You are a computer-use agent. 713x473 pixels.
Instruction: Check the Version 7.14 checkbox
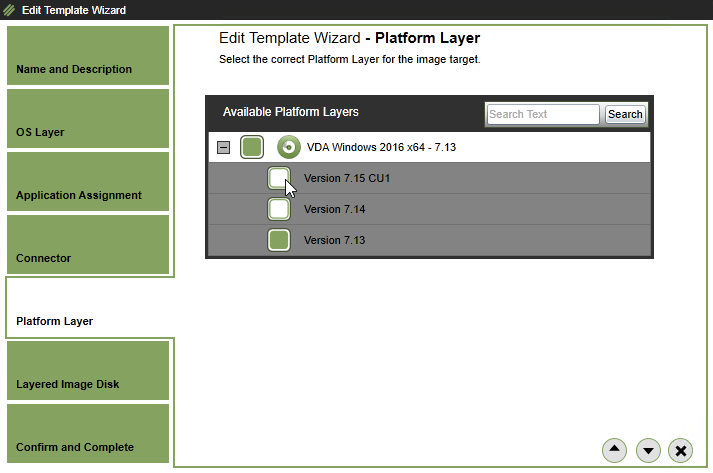pyautogui.click(x=279, y=209)
